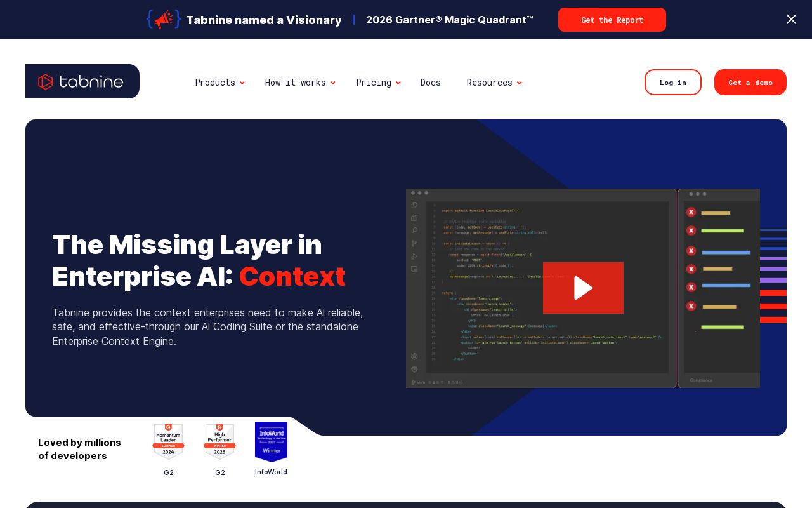Expand the Products dropdown chevron

(242, 83)
